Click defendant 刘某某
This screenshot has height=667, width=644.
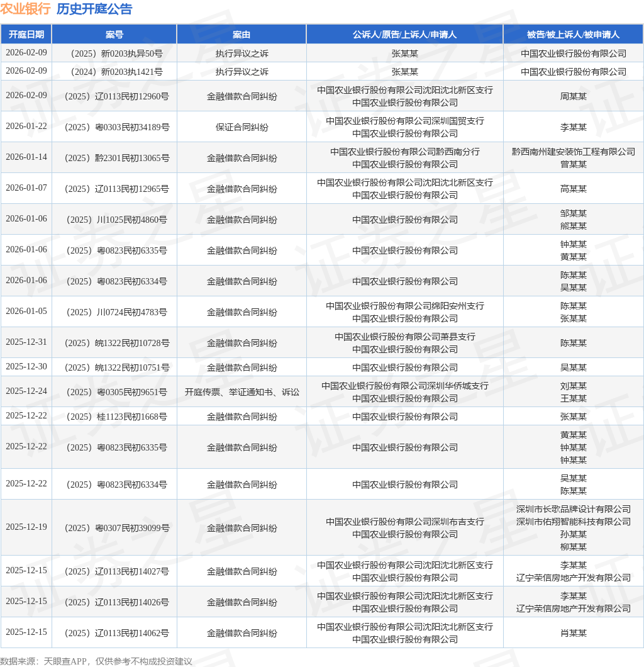573,386
